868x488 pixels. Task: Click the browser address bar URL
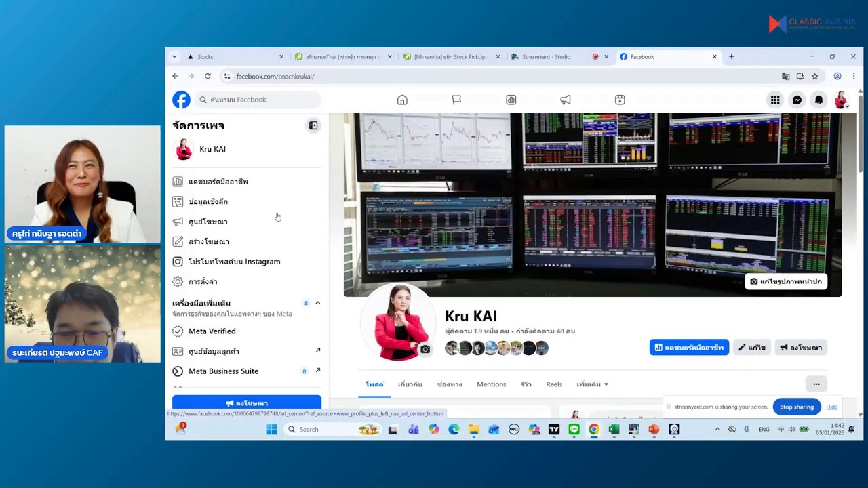(x=275, y=76)
